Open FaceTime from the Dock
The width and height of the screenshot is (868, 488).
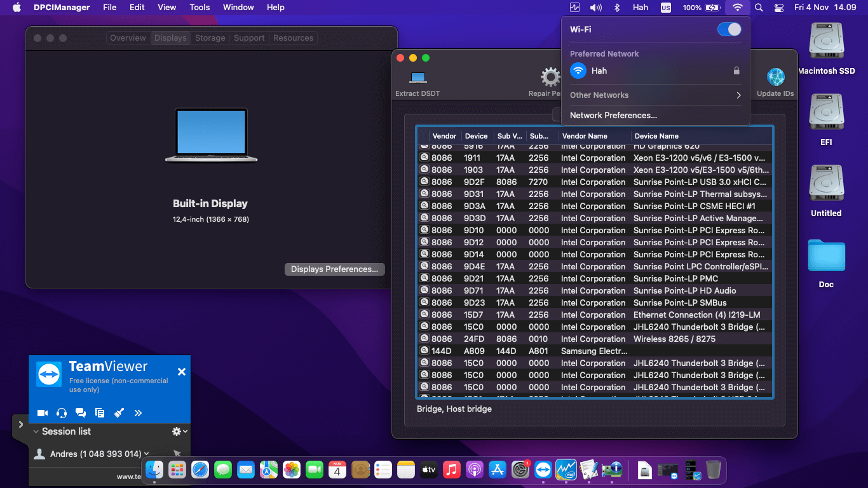pos(315,470)
